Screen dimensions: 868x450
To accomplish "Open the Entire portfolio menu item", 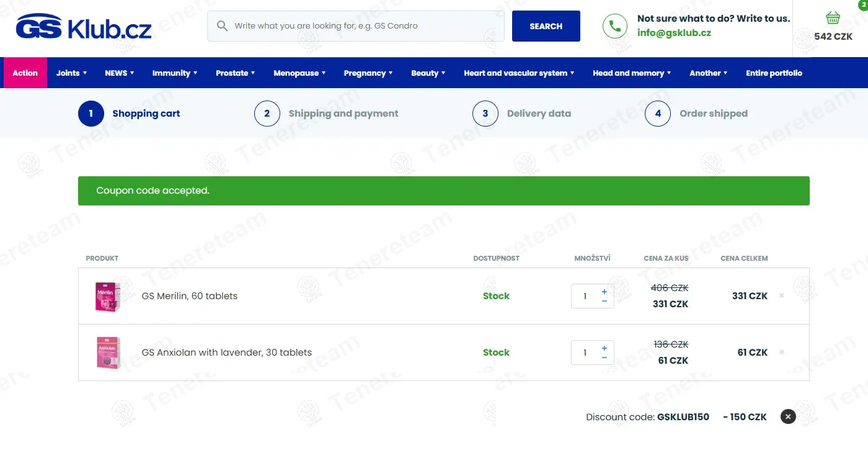I will coord(774,73).
